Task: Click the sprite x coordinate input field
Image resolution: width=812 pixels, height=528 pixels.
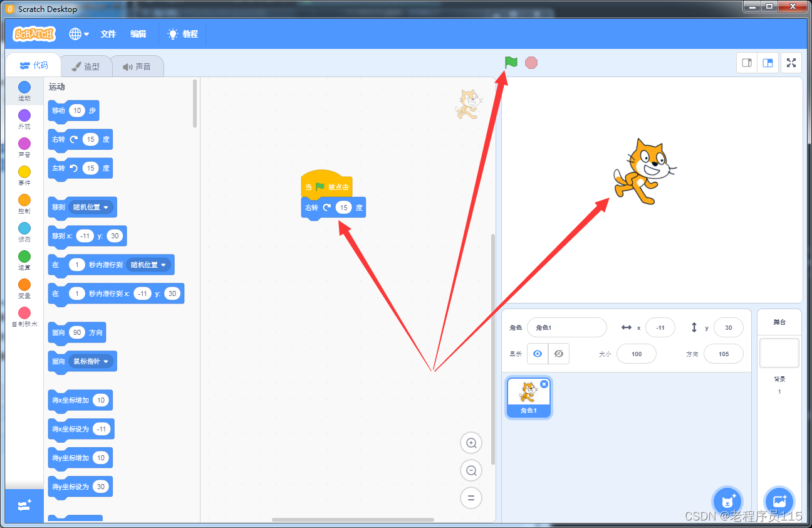Action: click(660, 327)
